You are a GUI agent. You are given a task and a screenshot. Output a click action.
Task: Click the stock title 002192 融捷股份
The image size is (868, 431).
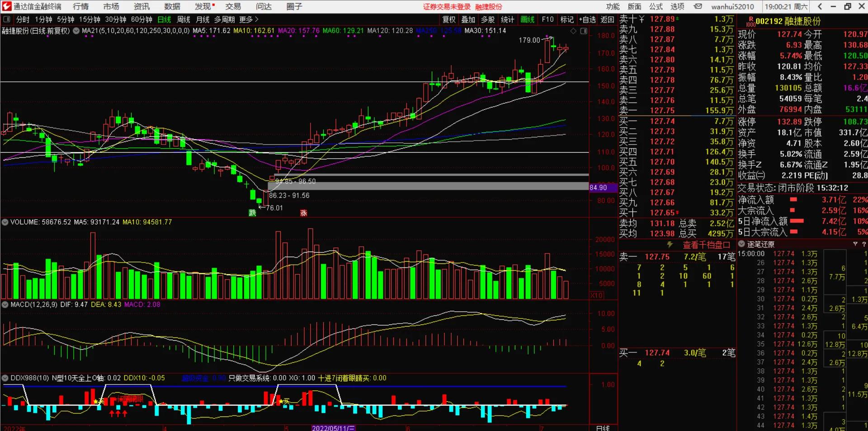point(788,21)
